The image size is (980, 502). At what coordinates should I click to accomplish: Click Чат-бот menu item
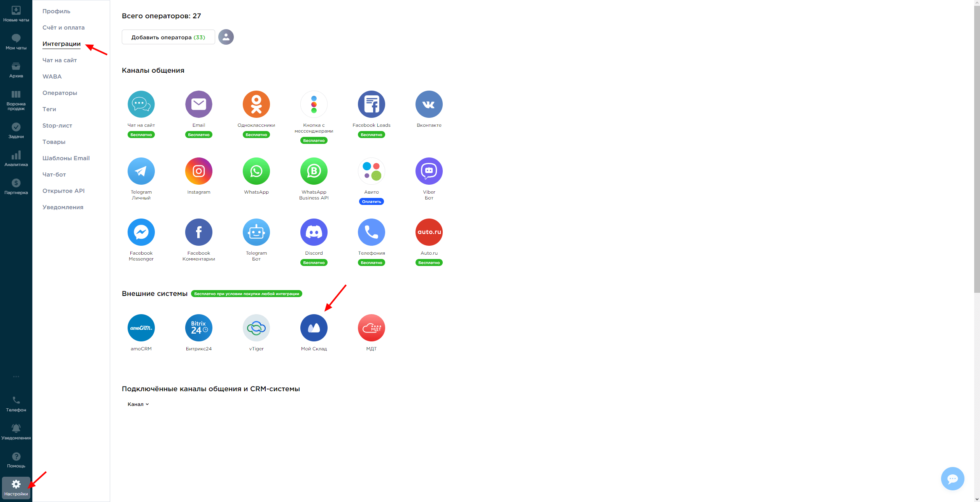(x=54, y=174)
